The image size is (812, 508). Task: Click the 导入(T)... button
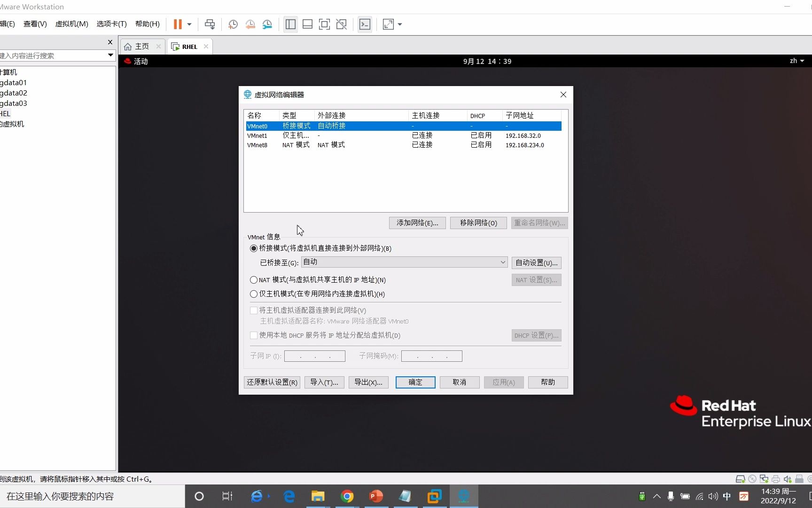tap(324, 382)
